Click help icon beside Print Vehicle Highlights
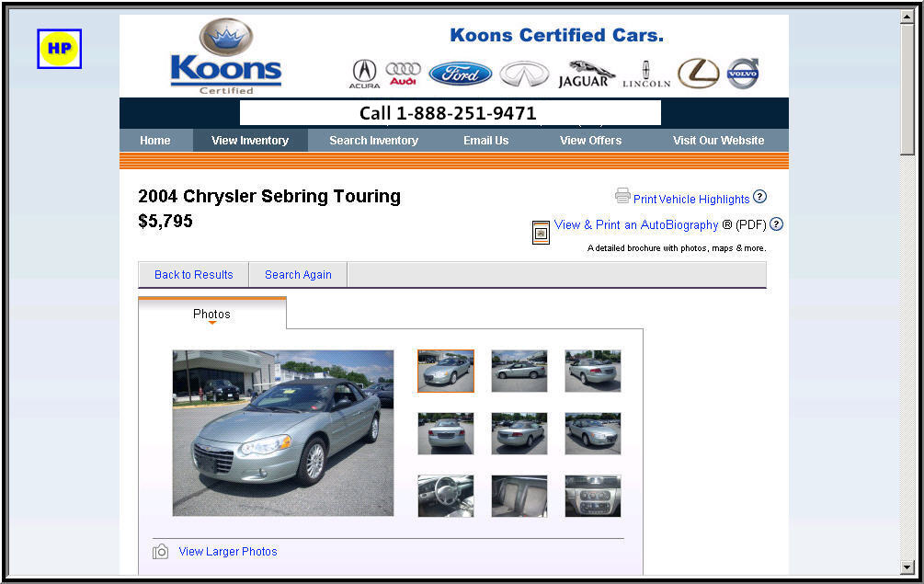The image size is (924, 584). tap(759, 197)
